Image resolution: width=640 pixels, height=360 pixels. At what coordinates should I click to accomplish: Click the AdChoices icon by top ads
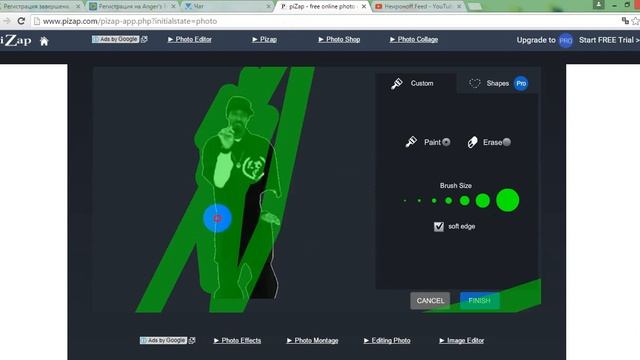point(144,39)
